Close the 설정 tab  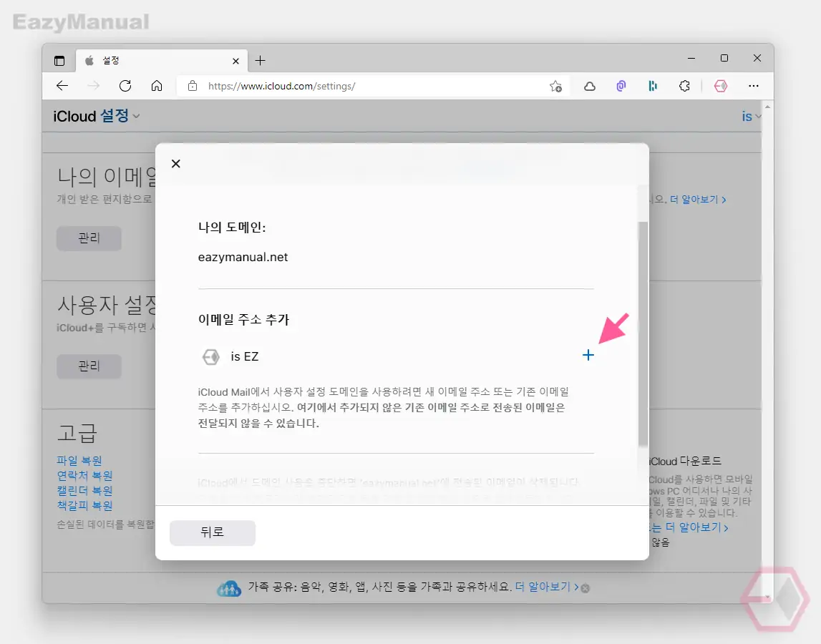(x=235, y=62)
